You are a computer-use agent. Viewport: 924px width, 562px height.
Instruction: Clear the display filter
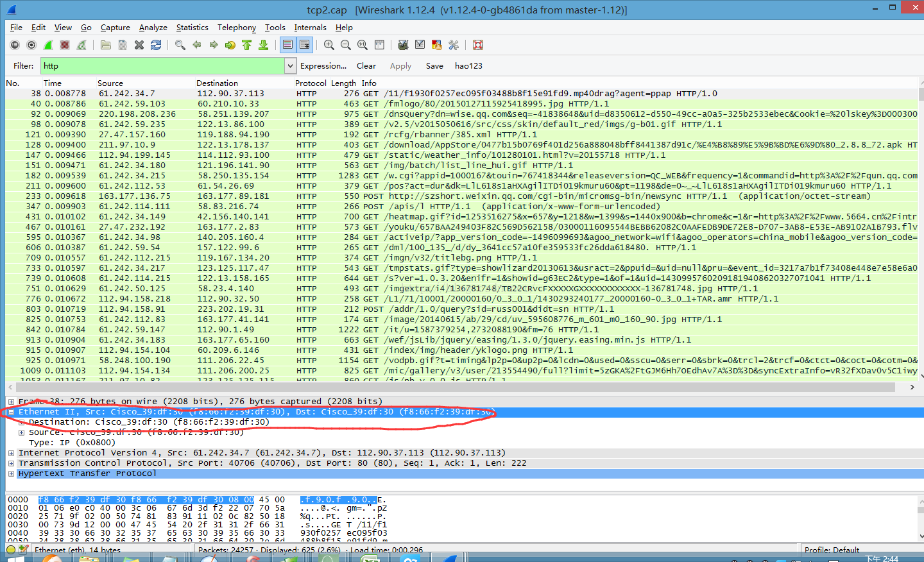point(366,66)
